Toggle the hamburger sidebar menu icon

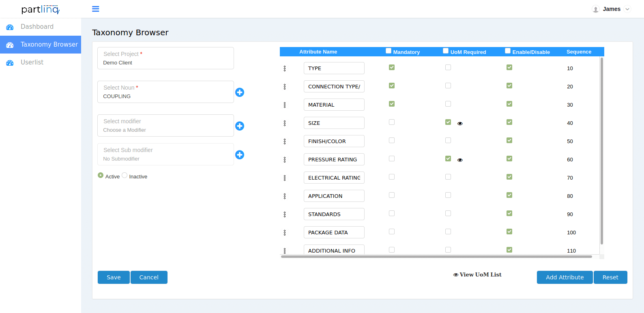pos(96,9)
